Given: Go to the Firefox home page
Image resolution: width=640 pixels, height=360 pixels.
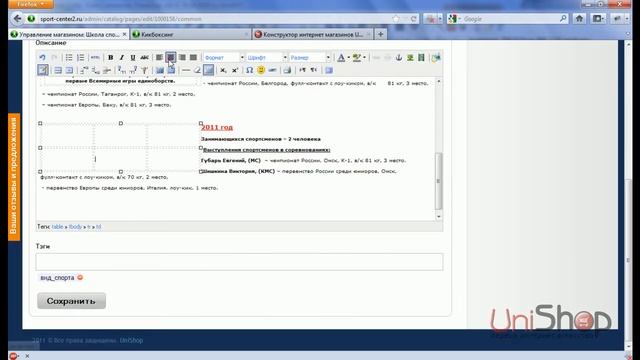Looking at the screenshot, I should pyautogui.click(x=579, y=19).
